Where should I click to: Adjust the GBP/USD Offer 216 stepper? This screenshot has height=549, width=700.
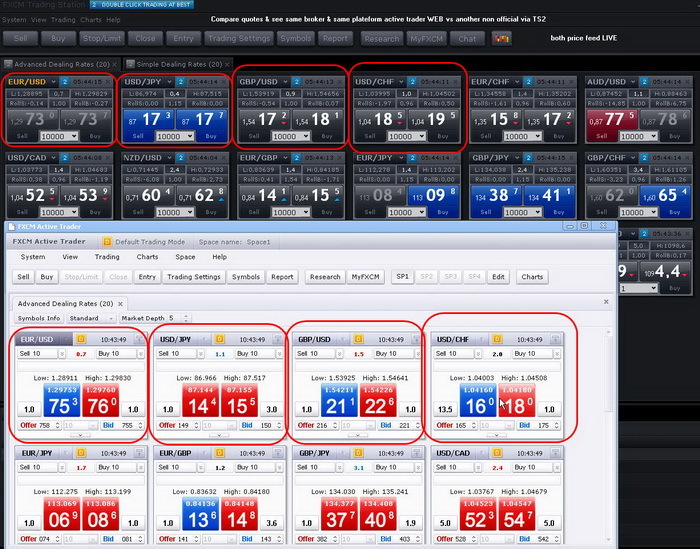pos(335,425)
